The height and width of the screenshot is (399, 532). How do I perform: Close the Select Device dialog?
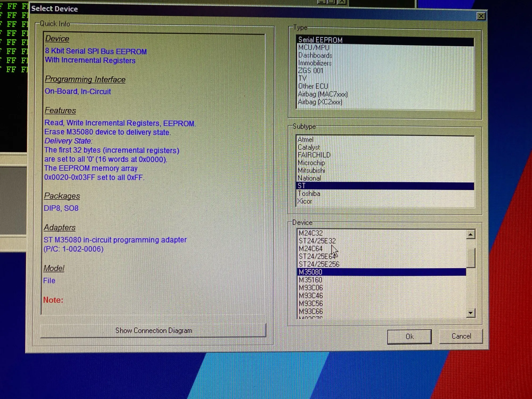(x=481, y=16)
